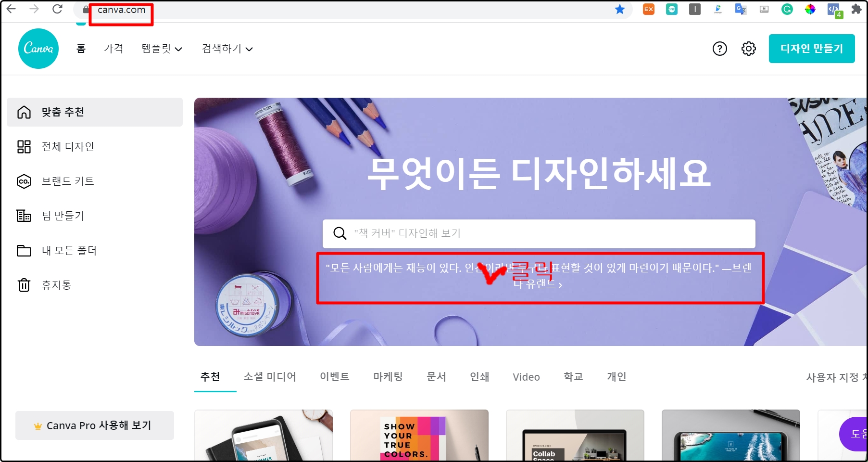
Task: Select the 추천 category tab
Action: [x=210, y=377]
